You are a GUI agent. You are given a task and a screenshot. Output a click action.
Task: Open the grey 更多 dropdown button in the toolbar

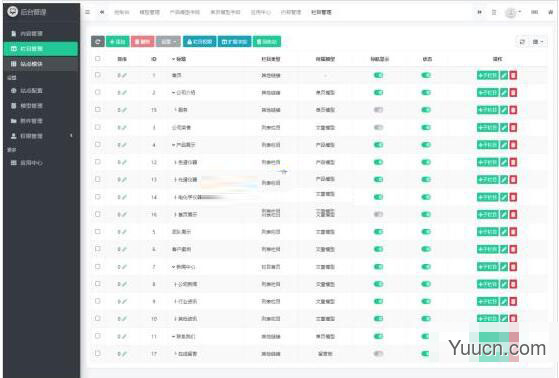pyautogui.click(x=168, y=42)
